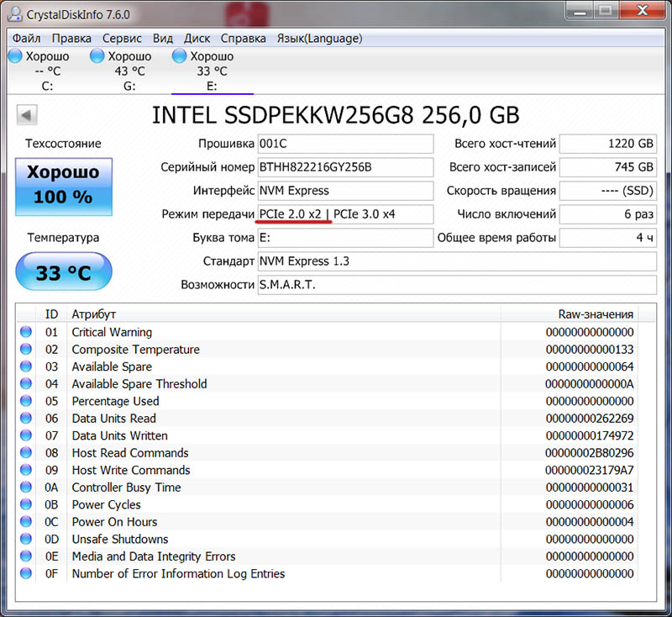Click total host reads value 1220 GB
The width and height of the screenshot is (672, 617).
(607, 144)
